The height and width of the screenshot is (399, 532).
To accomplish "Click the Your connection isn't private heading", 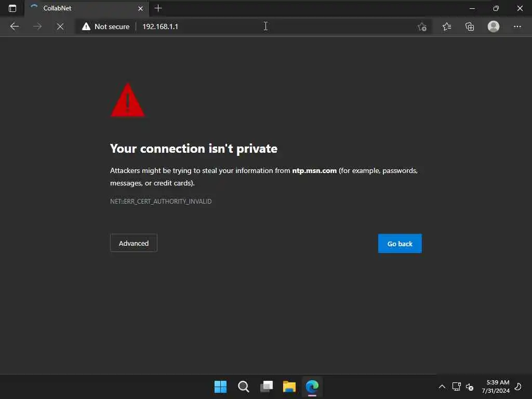I will pyautogui.click(x=194, y=149).
